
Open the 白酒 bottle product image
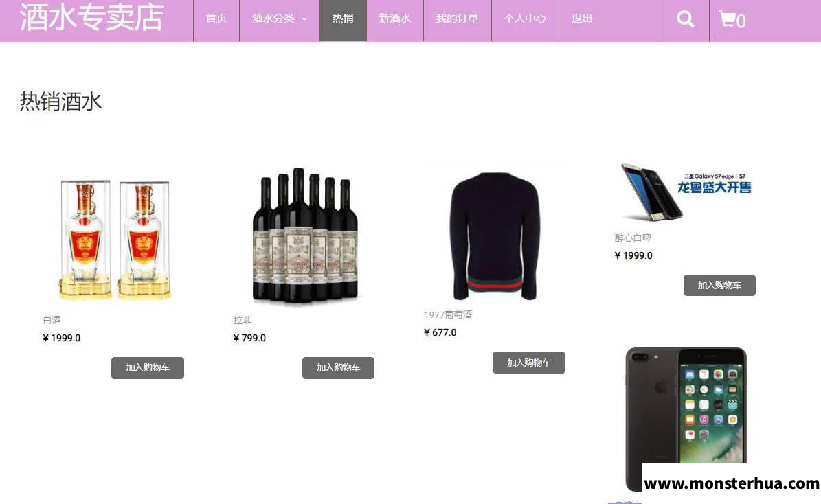[114, 239]
